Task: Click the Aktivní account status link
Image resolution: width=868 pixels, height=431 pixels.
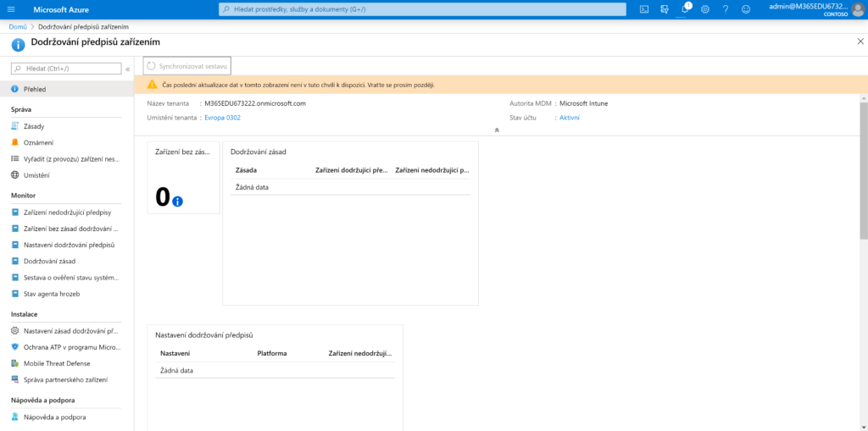Action: click(570, 118)
